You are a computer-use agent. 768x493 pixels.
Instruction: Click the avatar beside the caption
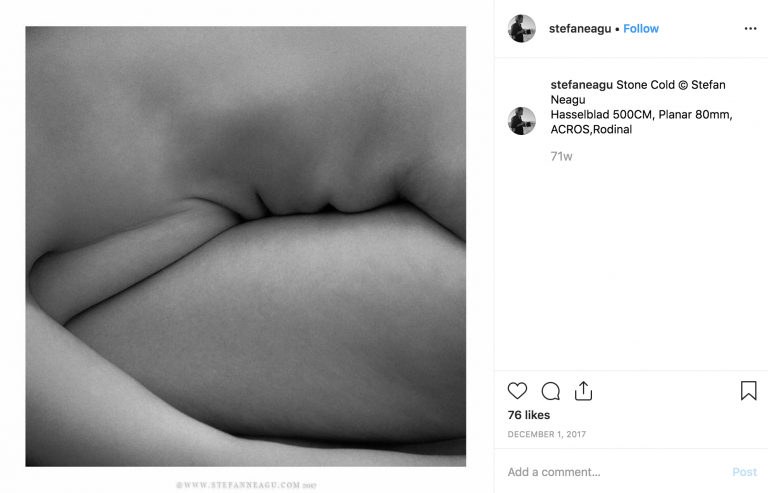point(522,121)
